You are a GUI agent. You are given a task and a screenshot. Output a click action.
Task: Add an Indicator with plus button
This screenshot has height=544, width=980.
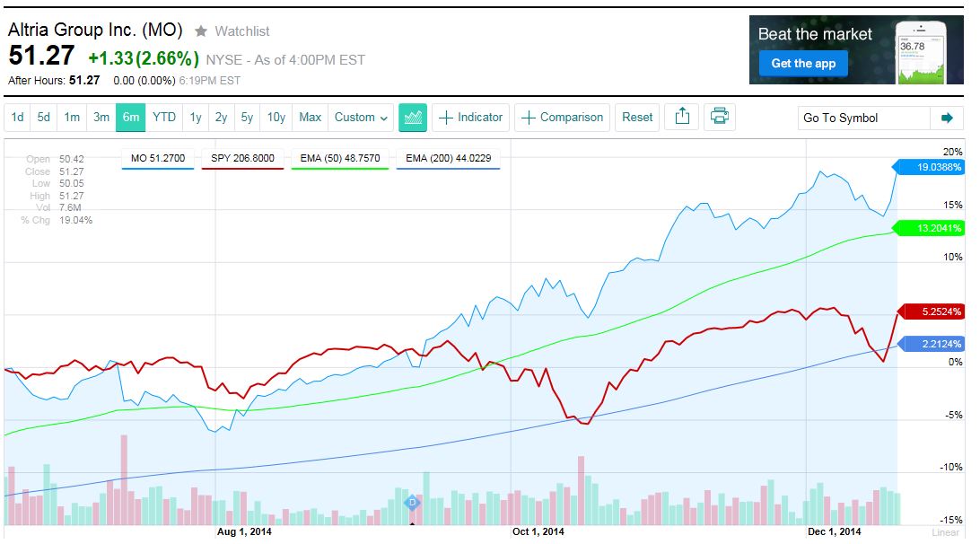click(x=471, y=118)
